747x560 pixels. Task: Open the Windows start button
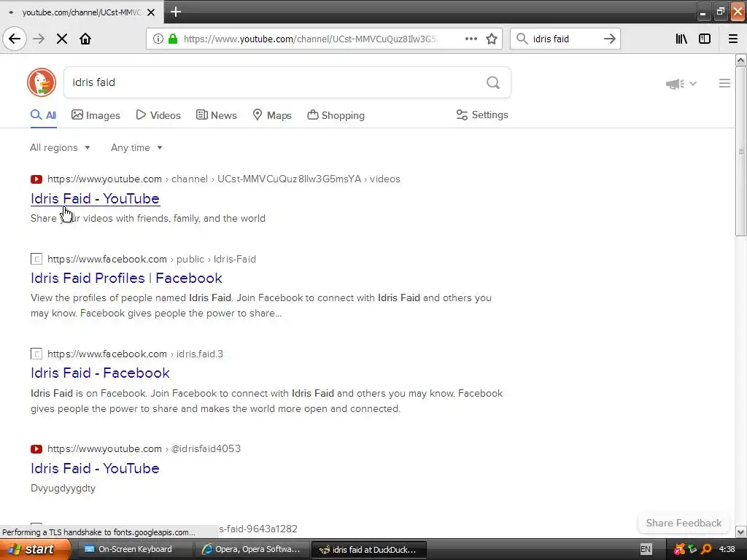pyautogui.click(x=34, y=549)
